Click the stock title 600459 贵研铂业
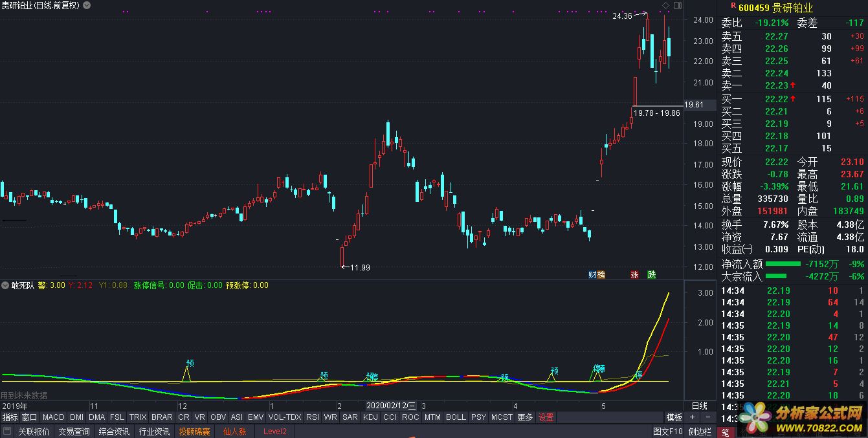This screenshot has height=438, width=868. 775,8
